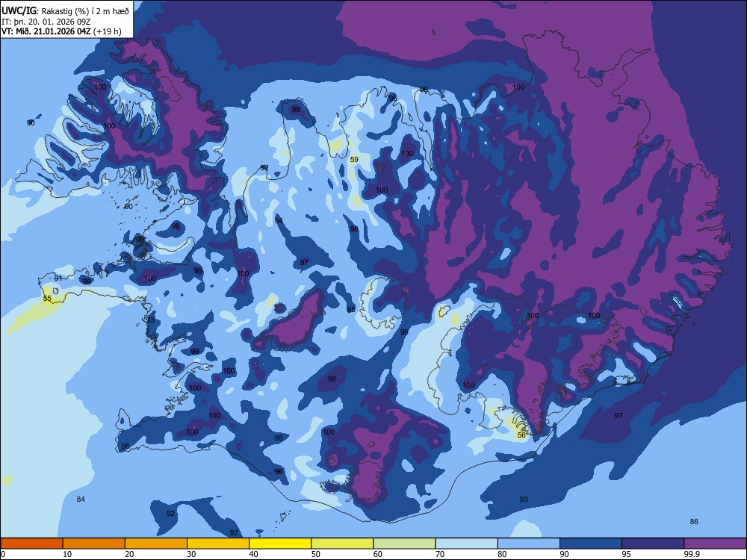Click the legend tick label '20'

pyautogui.click(x=129, y=554)
